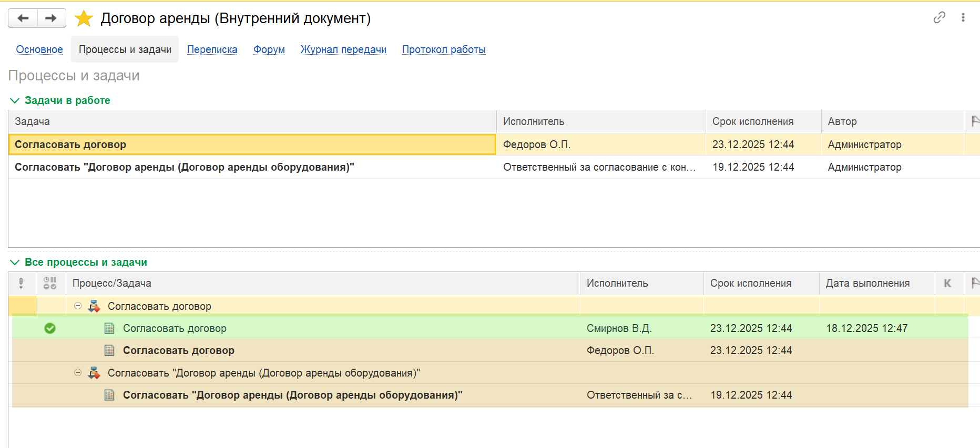Click the back navigation arrow
Viewport: 980px width, 448px height.
pyautogui.click(x=23, y=18)
